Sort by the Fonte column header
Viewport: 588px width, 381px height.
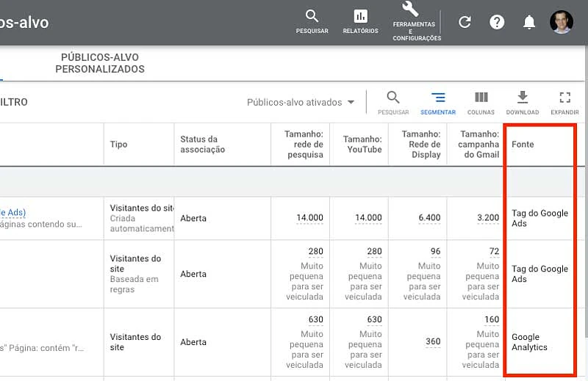coord(523,144)
